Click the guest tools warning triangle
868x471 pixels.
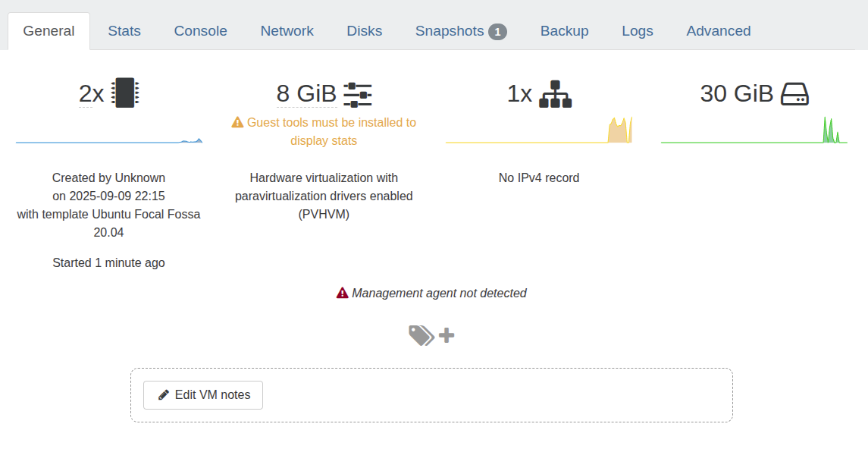pos(237,122)
